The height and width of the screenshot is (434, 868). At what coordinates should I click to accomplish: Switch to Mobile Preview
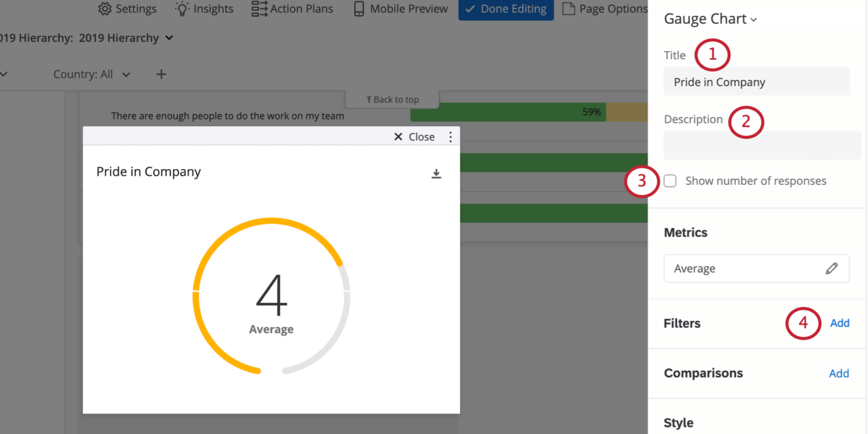pyautogui.click(x=400, y=8)
